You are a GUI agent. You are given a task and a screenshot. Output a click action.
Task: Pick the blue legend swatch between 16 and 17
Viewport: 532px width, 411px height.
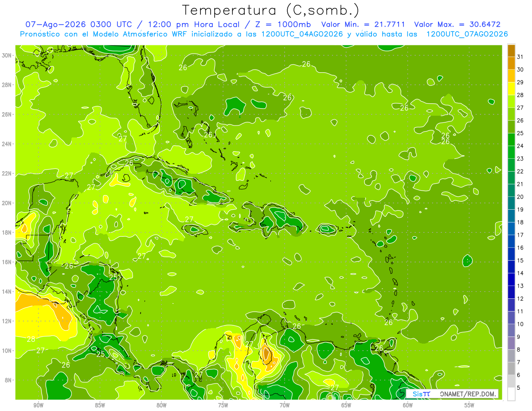tap(511, 241)
